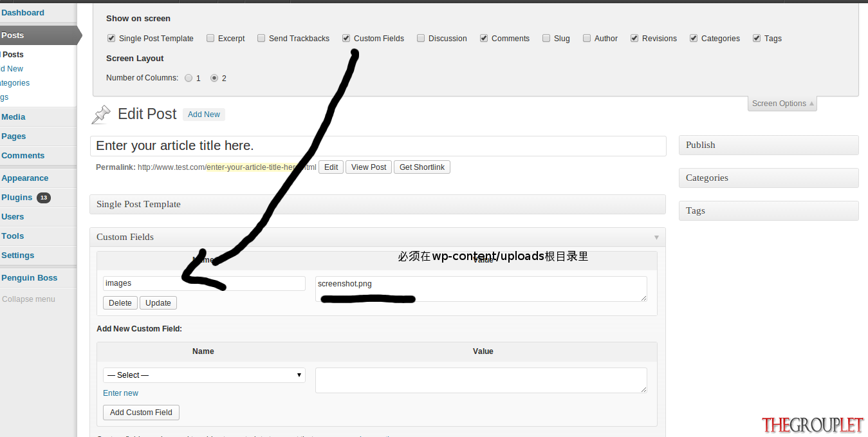Collapse the Custom Fields panel arrow
This screenshot has width=868, height=437.
pos(656,237)
